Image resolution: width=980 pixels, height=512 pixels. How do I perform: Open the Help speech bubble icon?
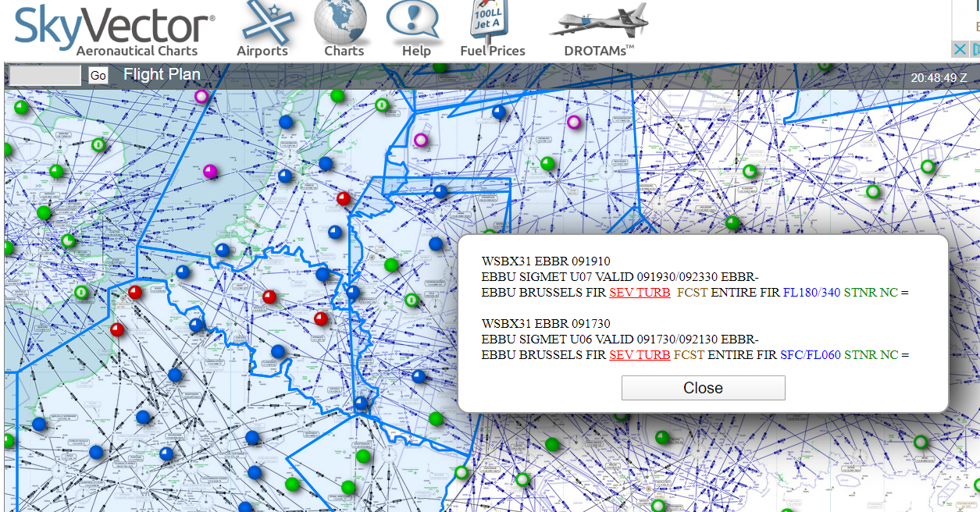(x=413, y=22)
